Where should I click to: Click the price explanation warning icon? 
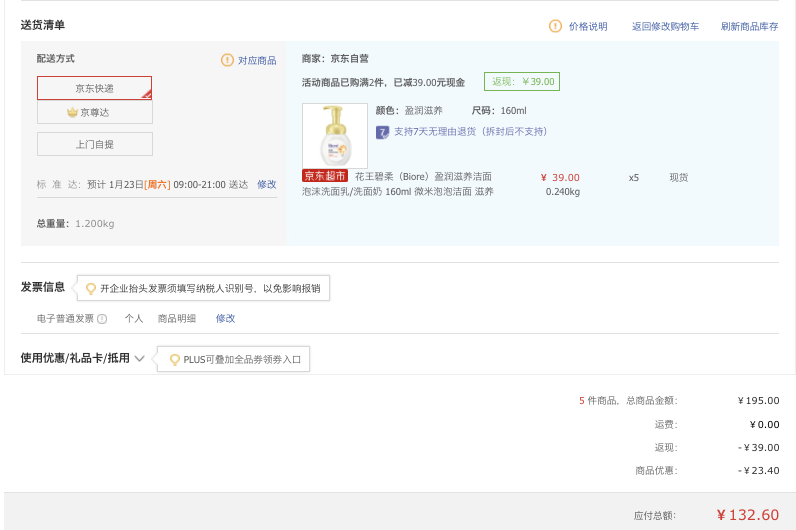tap(555, 26)
